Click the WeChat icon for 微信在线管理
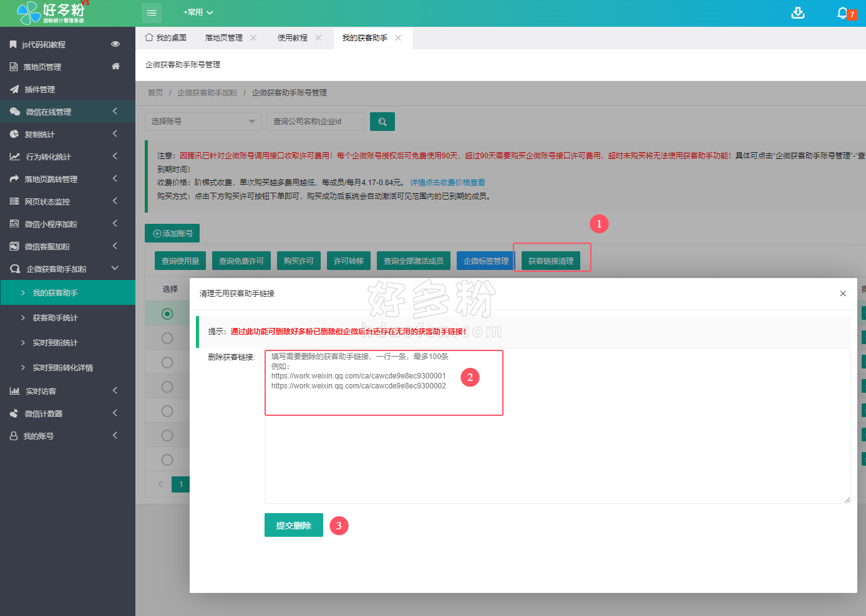Screen dimensions: 866x616 click(x=15, y=112)
